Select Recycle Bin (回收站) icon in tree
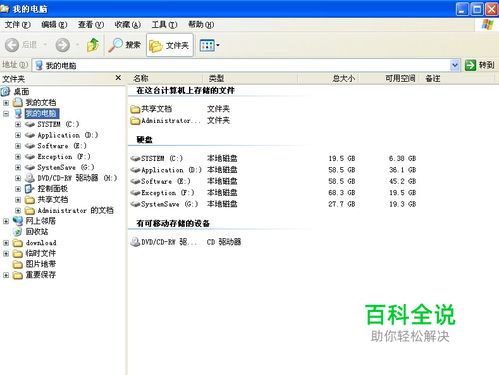Screen dimensions: 499x375 pos(18,232)
